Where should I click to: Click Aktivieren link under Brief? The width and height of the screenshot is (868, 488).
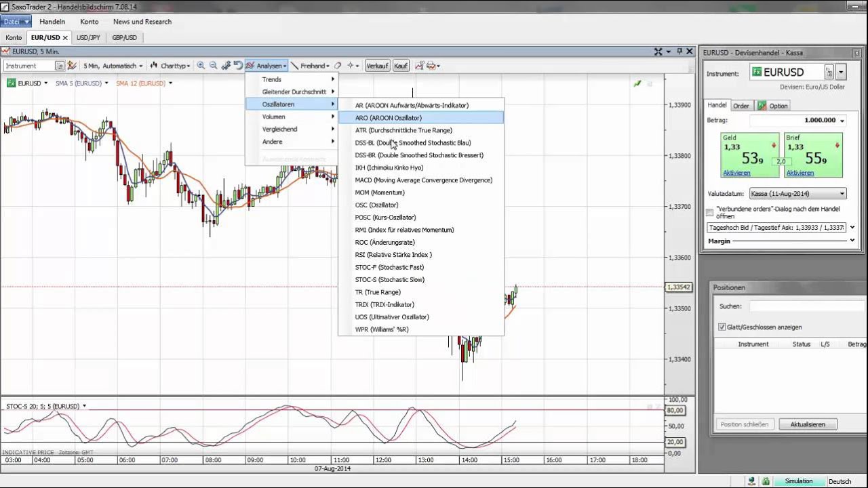[800, 173]
